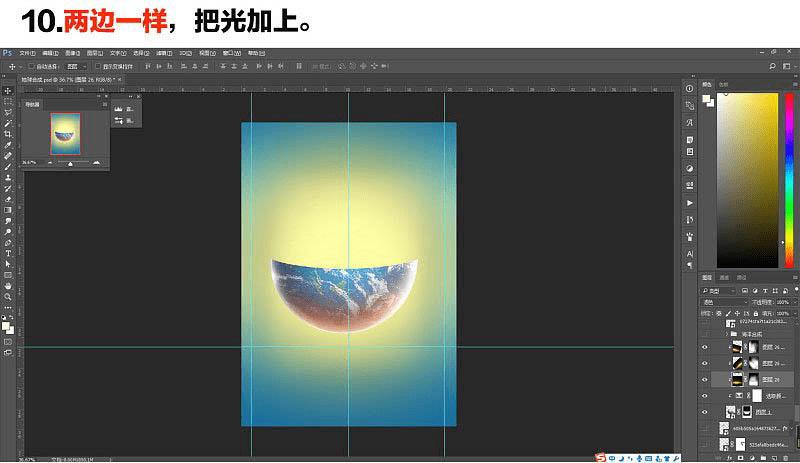The image size is (800, 463).
Task: Hide the 图层 1 layer
Action: tap(705, 412)
